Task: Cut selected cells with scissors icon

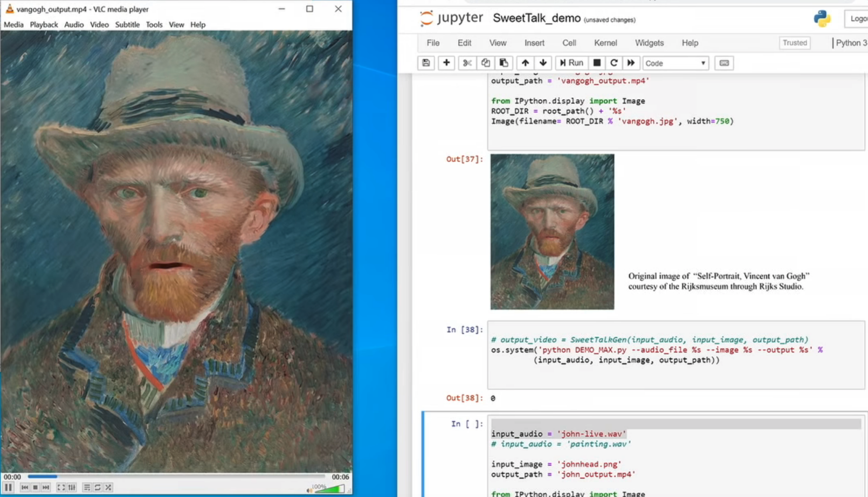Action: tap(467, 63)
